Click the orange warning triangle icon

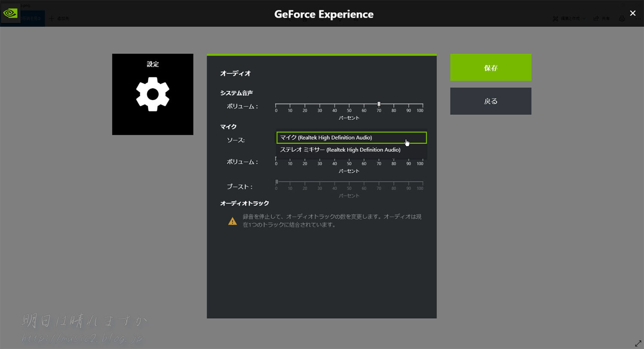click(x=232, y=221)
